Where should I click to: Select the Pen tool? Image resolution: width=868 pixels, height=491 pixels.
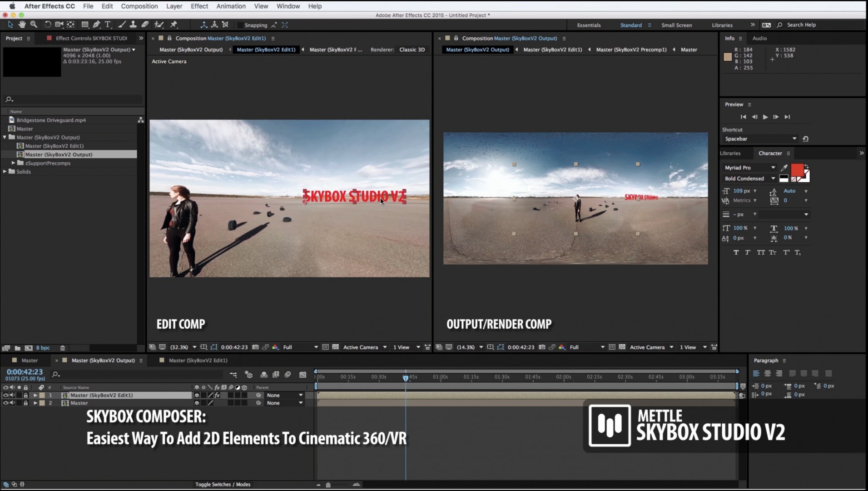pyautogui.click(x=97, y=25)
